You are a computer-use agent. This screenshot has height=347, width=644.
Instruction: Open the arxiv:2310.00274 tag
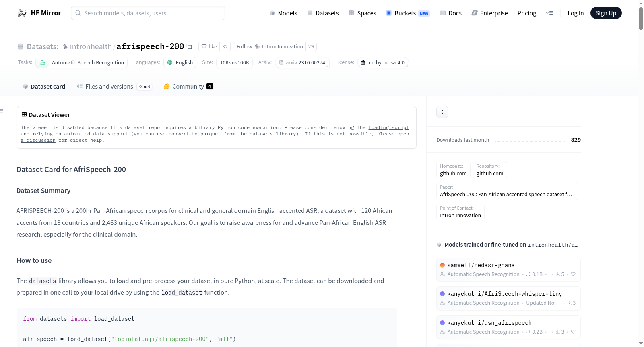pos(302,62)
